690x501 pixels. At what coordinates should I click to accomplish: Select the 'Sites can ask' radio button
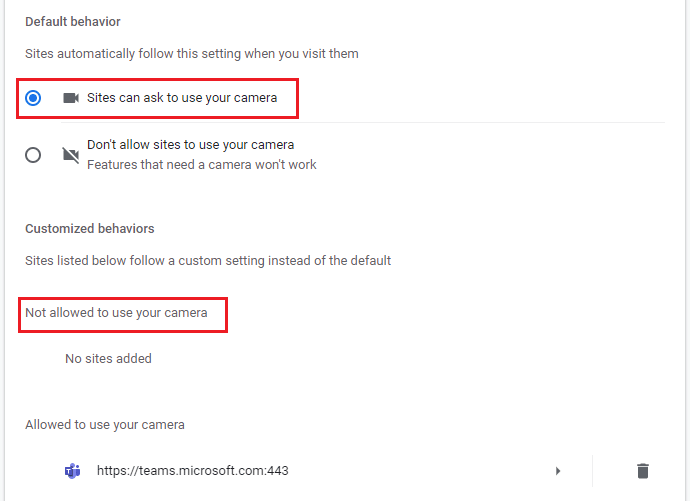point(33,98)
